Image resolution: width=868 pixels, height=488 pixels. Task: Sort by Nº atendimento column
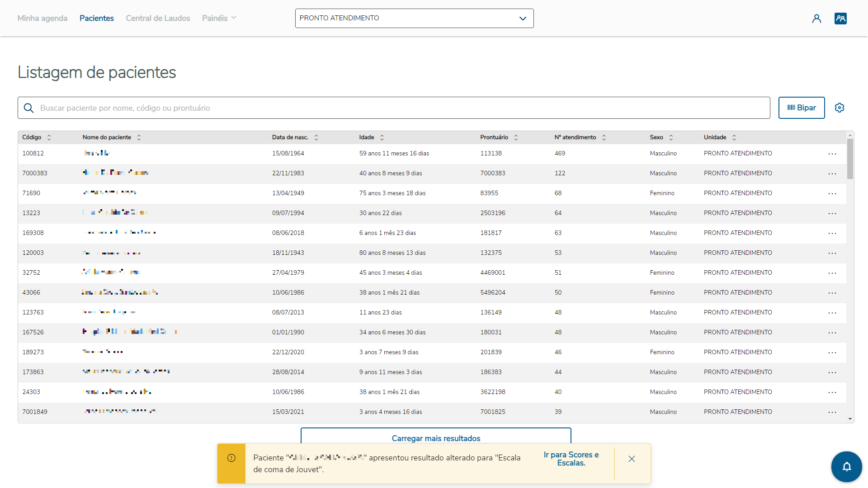[604, 137]
